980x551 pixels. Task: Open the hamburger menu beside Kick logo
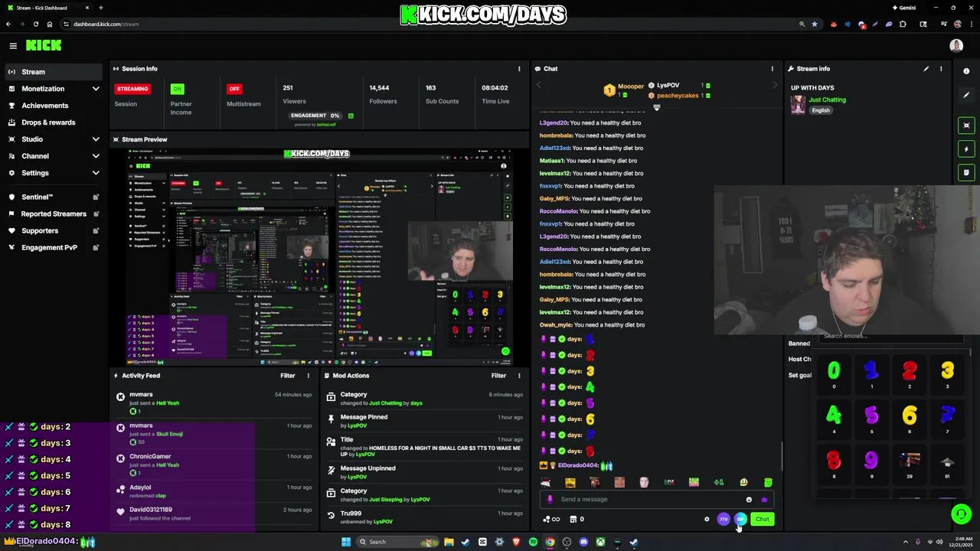point(13,46)
